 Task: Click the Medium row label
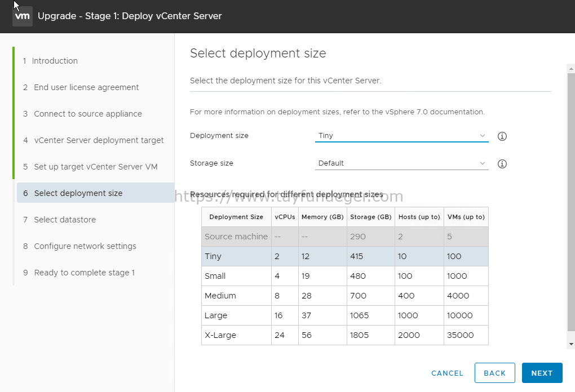(220, 296)
